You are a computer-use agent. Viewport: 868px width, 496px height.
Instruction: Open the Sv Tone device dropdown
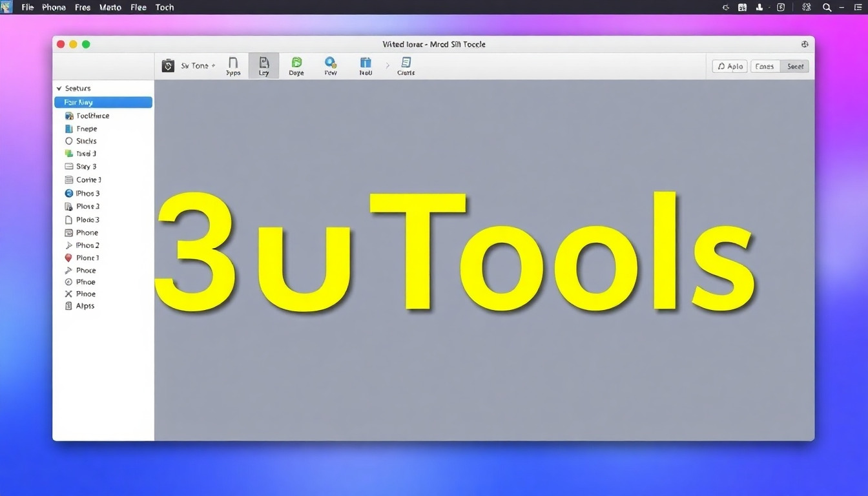pos(198,66)
